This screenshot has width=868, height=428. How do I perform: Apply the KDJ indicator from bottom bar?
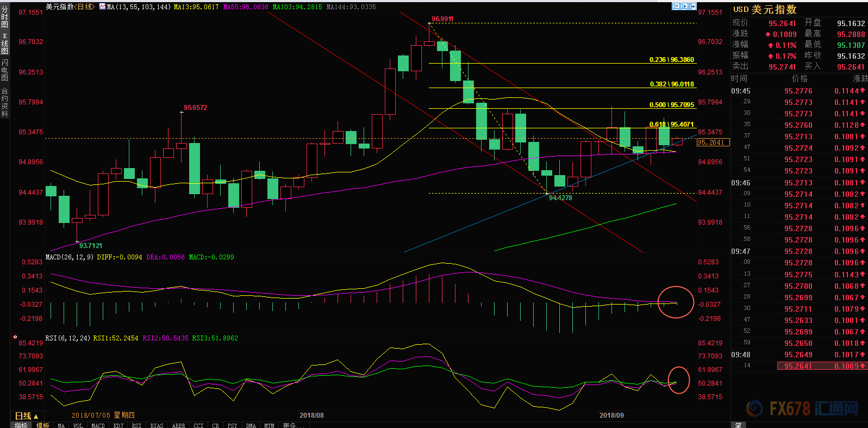click(118, 425)
